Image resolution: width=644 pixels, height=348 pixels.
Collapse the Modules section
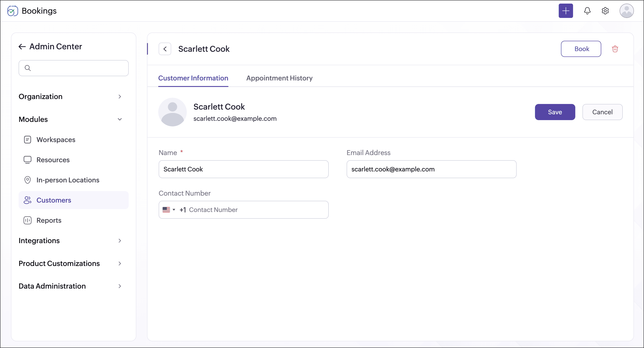(70, 119)
